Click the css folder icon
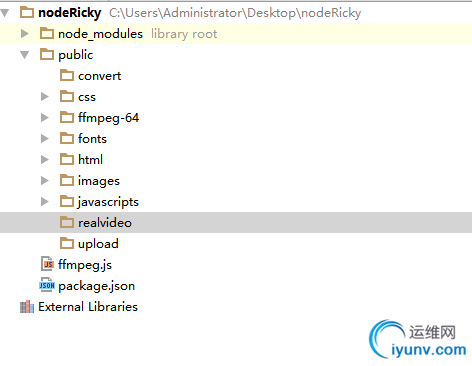The width and height of the screenshot is (472, 366). click(67, 96)
